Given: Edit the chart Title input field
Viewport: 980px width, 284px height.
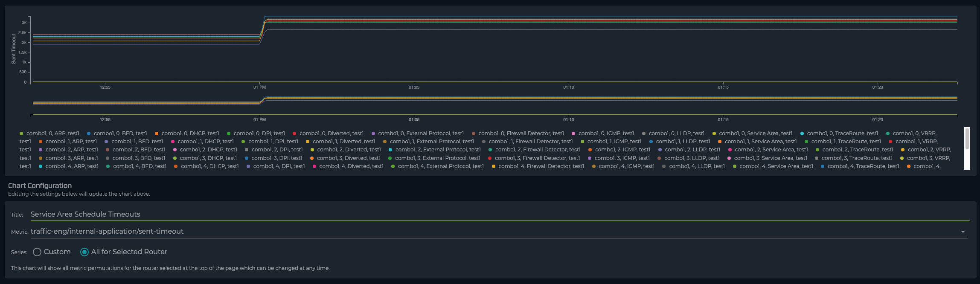Looking at the screenshot, I should point(500,214).
